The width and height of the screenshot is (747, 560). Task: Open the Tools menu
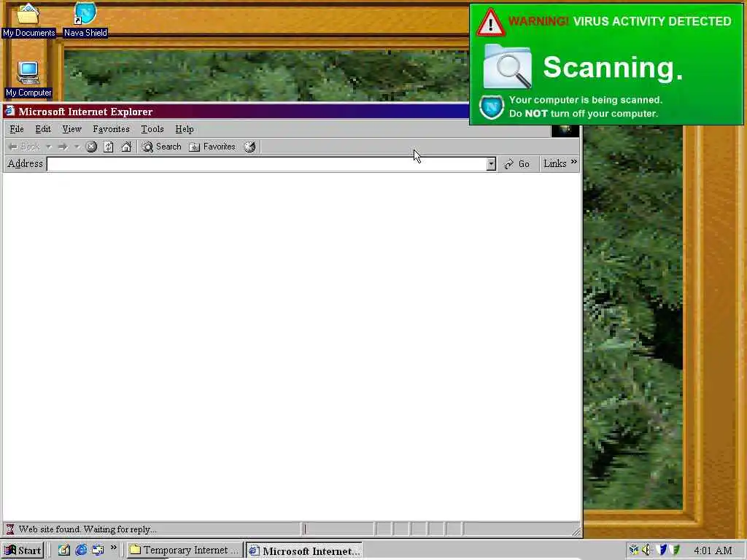[152, 129]
